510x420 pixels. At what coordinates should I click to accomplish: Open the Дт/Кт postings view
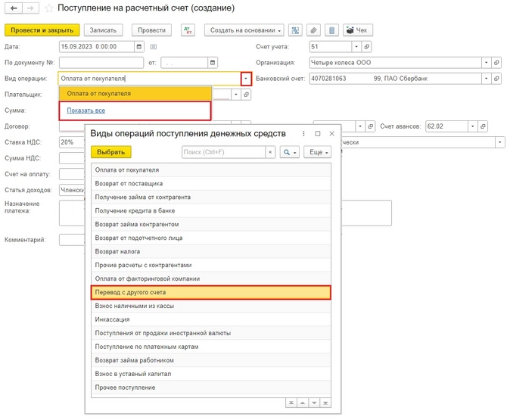[188, 30]
